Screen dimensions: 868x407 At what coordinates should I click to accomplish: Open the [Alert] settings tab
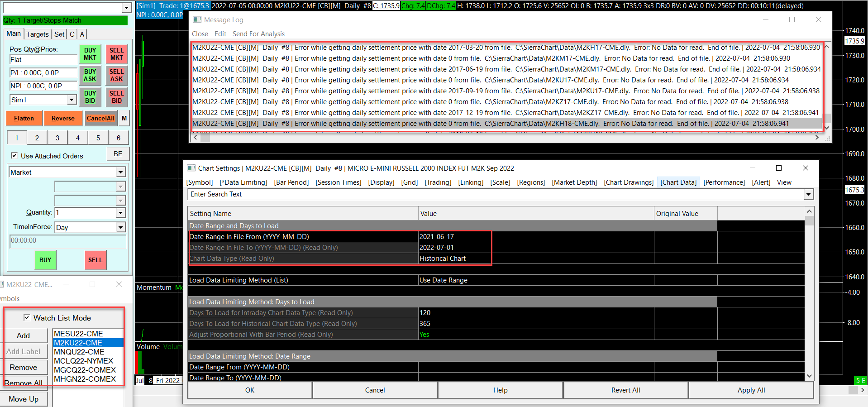click(x=761, y=182)
